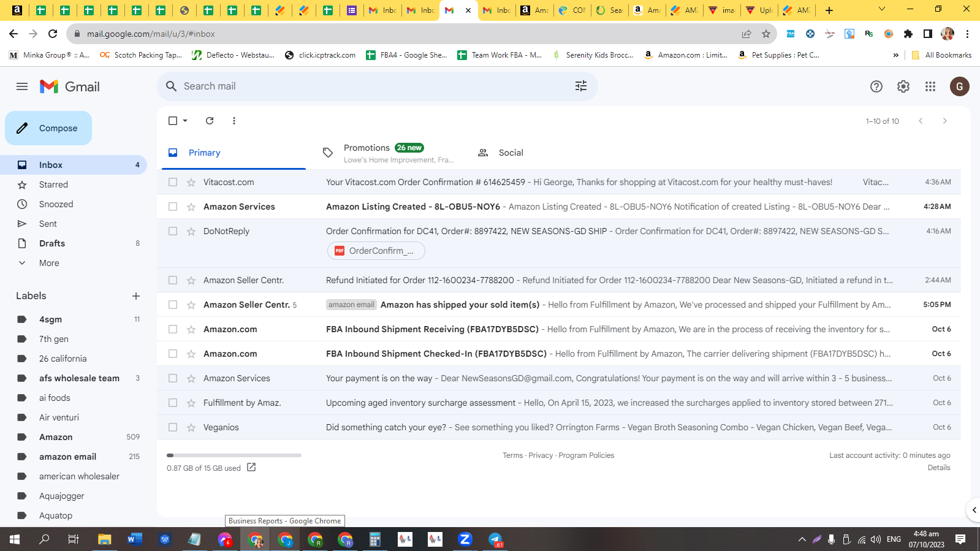Star the DoNotReply order confirmation email
Image resolution: width=980 pixels, height=551 pixels.
pyautogui.click(x=191, y=231)
